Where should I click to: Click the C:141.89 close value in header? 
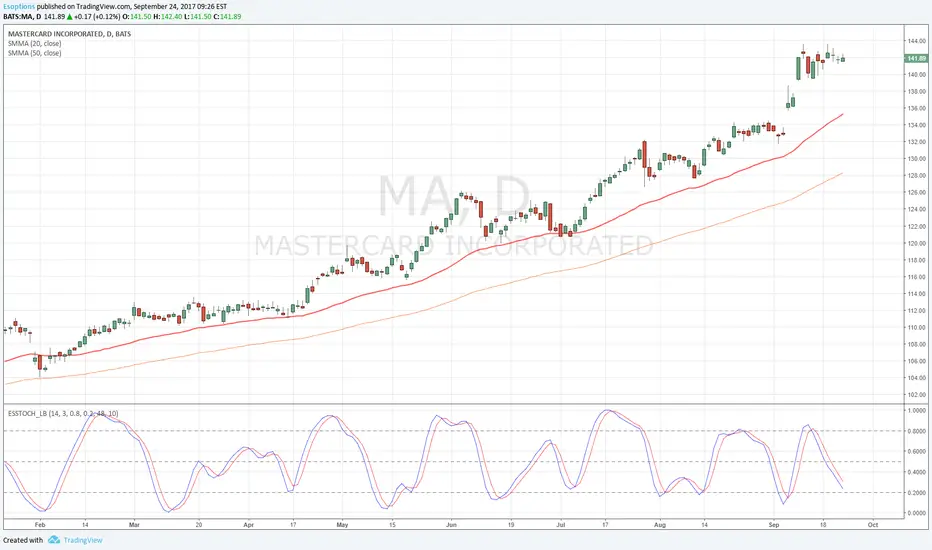(x=227, y=17)
